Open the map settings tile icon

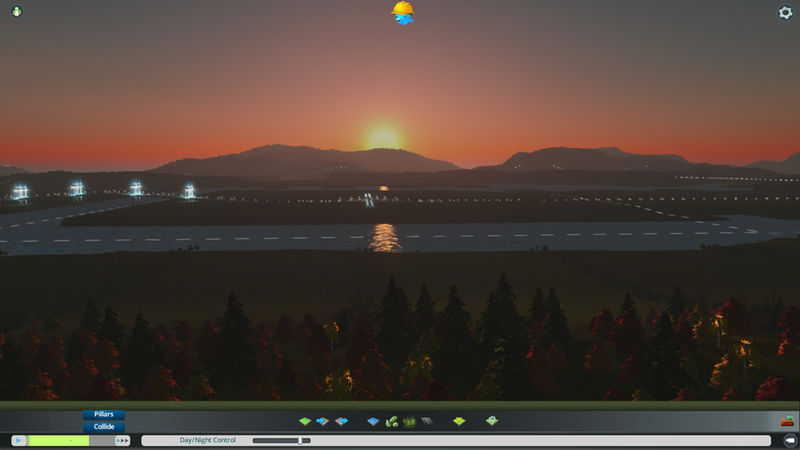point(492,422)
